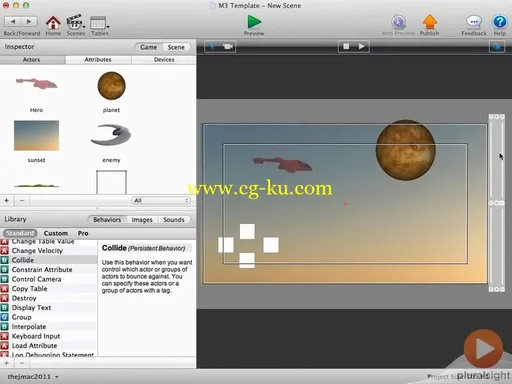
Task: Select Group behavior
Action: point(49,317)
